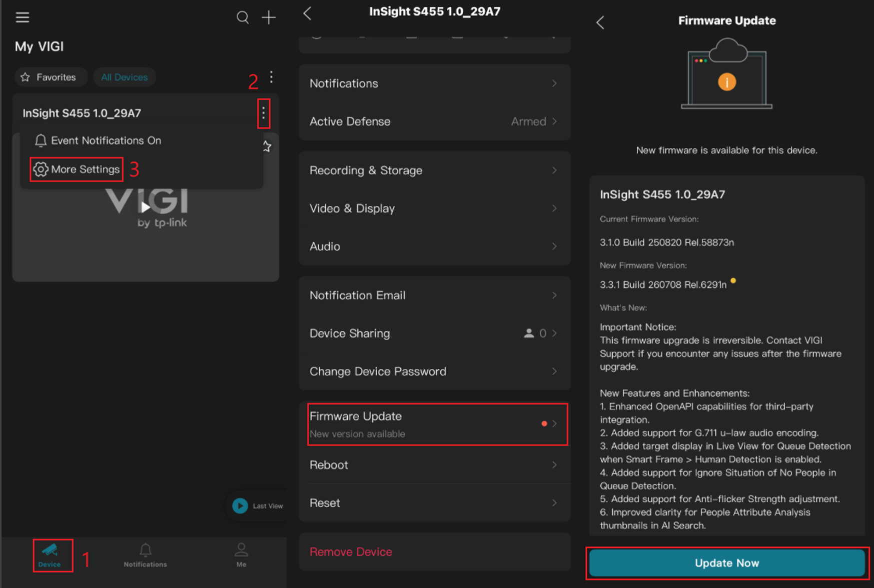Click the red dot indicator on Firmware Update
This screenshot has height=588, width=874.
(x=544, y=423)
